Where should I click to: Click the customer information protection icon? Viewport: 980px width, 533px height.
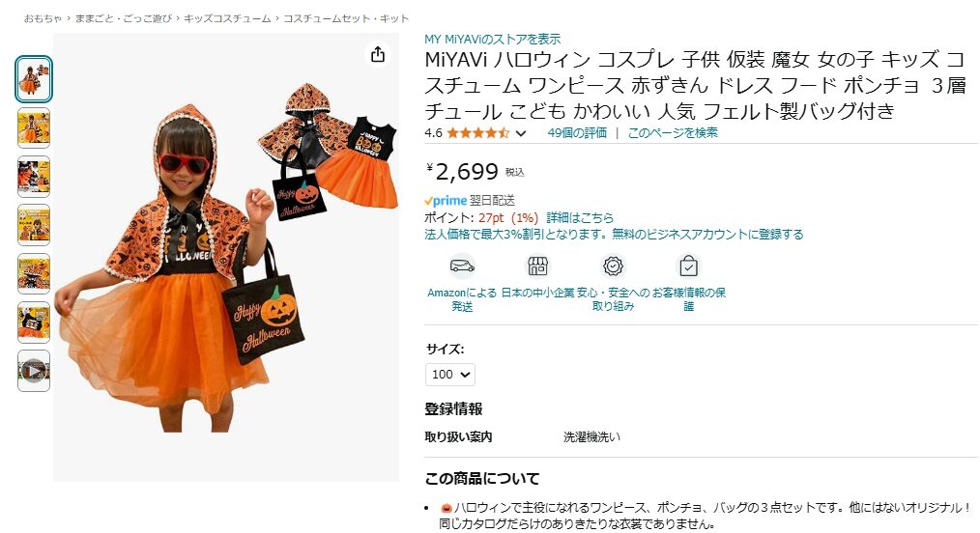coord(688,266)
